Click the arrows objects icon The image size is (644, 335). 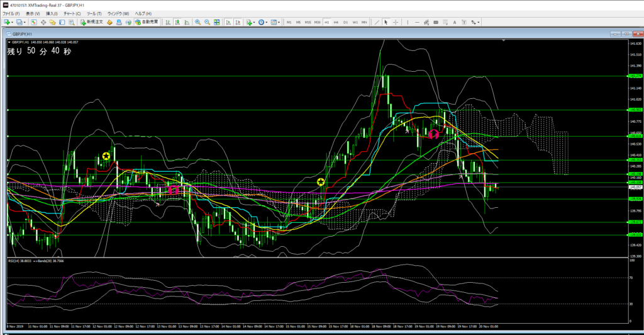tap(474, 22)
